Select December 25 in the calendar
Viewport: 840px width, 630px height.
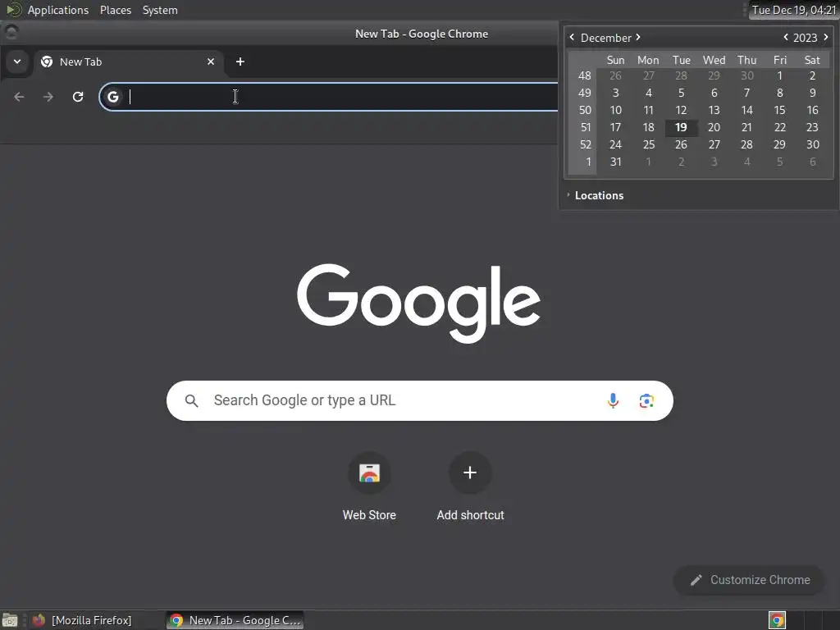click(x=648, y=144)
